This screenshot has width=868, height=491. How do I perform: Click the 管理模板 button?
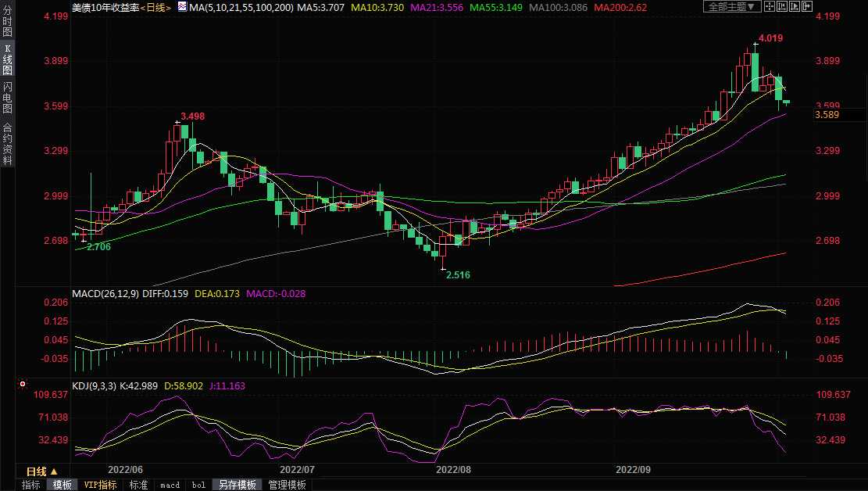tap(287, 485)
